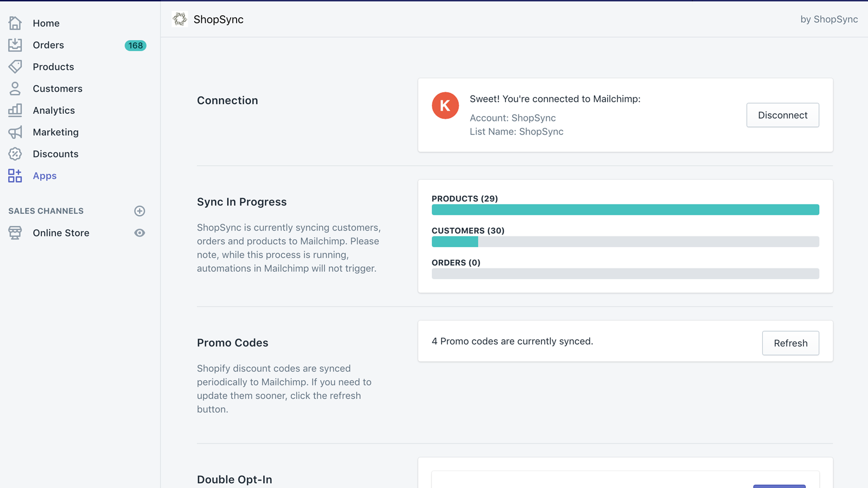Open the Analytics bar chart icon
Screen dimensions: 868x488
15,110
